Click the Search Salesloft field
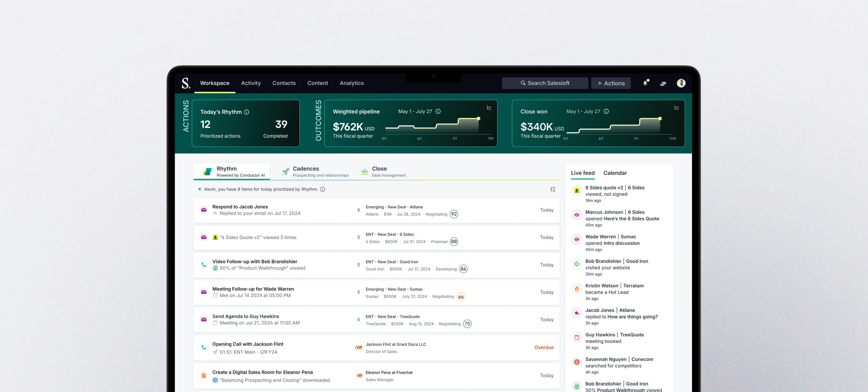This screenshot has height=392, width=868. coord(544,83)
